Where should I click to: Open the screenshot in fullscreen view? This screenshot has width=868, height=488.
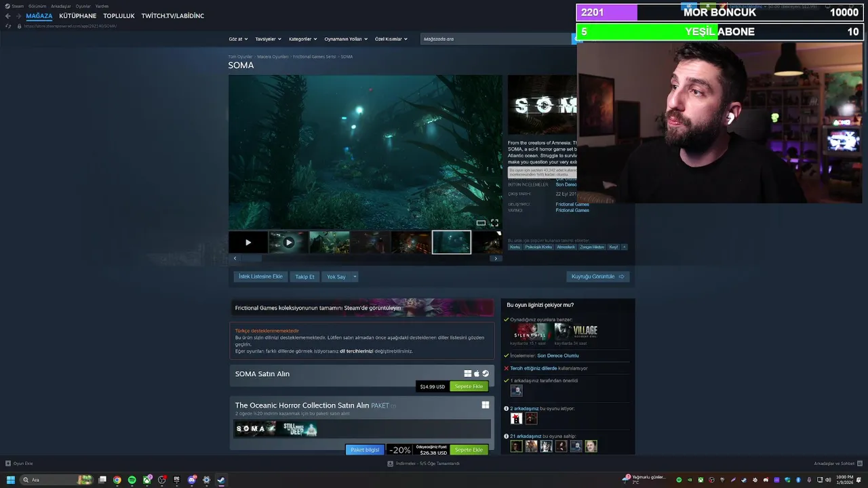coord(494,223)
